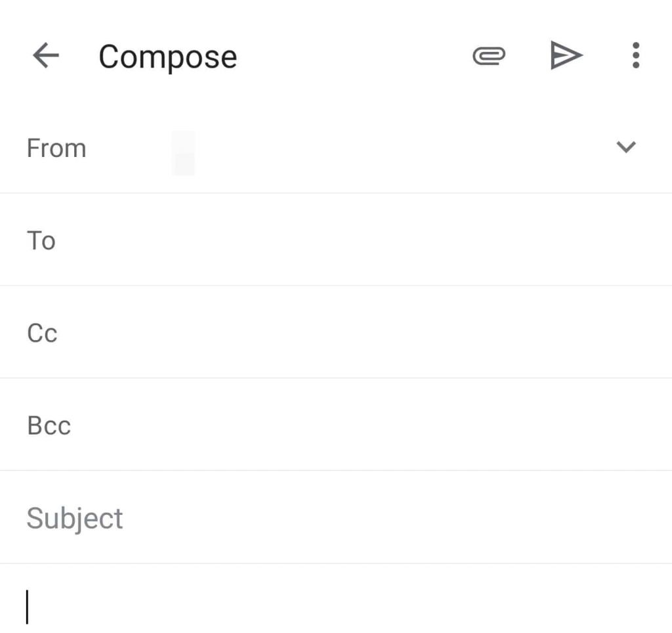Image resolution: width=672 pixels, height=633 pixels.
Task: Return to inbox using the left arrow
Action: point(45,56)
